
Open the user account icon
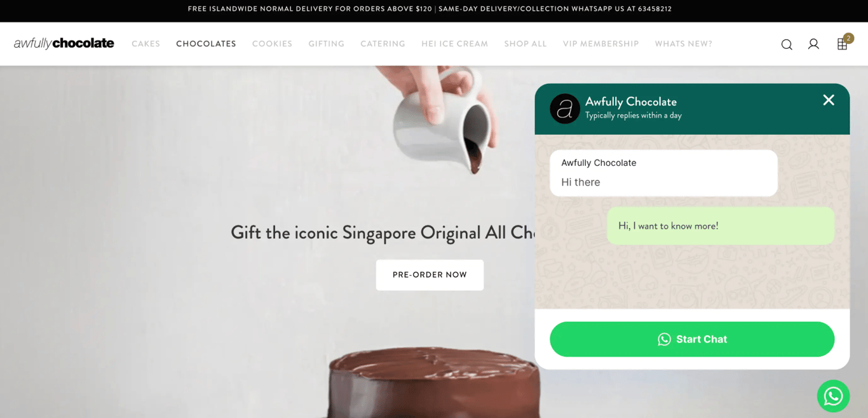point(813,44)
